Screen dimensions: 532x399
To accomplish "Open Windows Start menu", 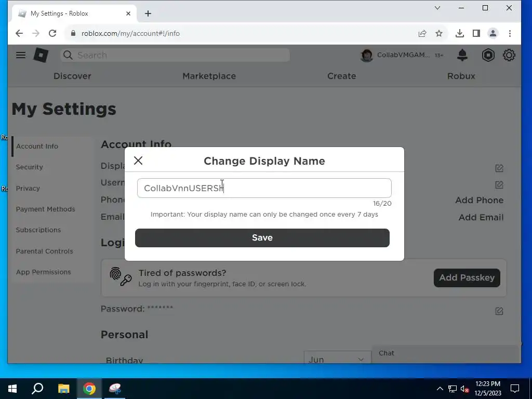I will coord(12,389).
